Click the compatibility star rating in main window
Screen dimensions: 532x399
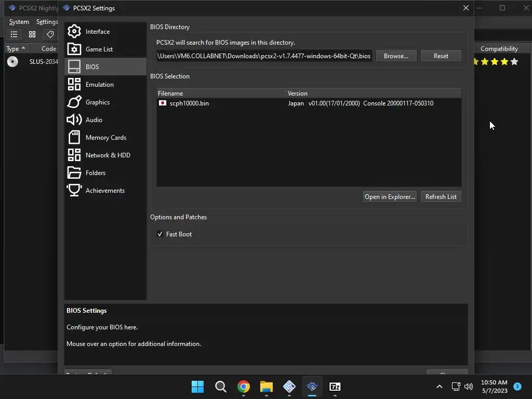[x=496, y=62]
